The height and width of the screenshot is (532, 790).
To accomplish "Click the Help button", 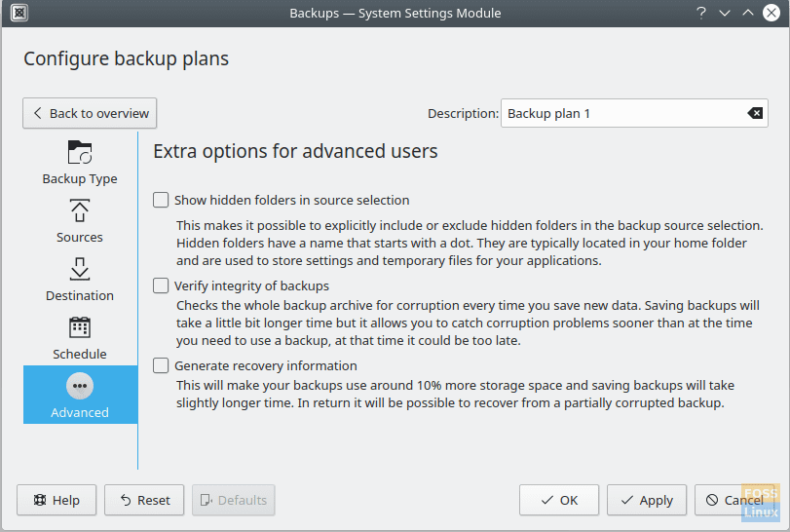I will point(56,500).
